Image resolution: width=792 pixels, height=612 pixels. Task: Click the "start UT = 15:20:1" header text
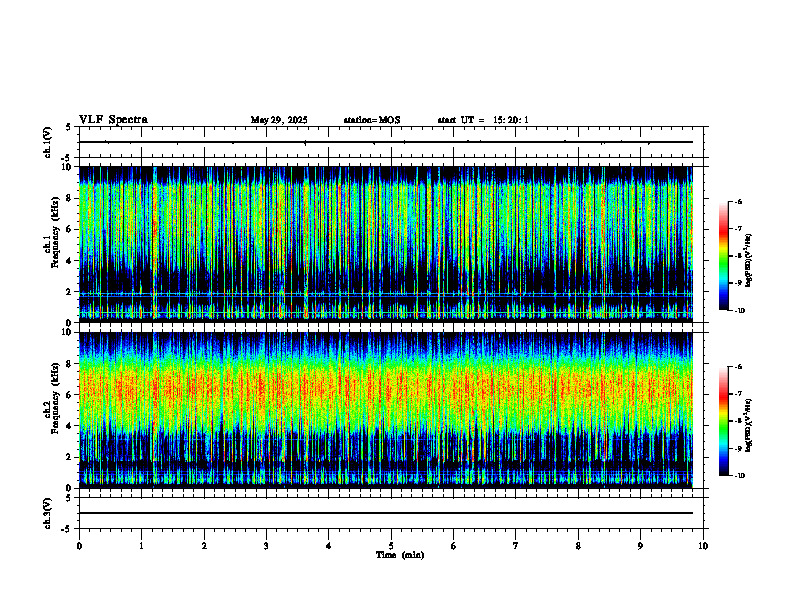point(483,120)
